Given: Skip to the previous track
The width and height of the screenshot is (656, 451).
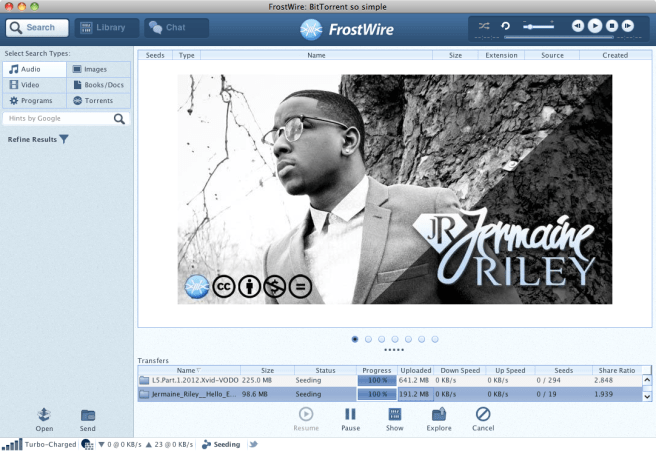Looking at the screenshot, I should [577, 25].
